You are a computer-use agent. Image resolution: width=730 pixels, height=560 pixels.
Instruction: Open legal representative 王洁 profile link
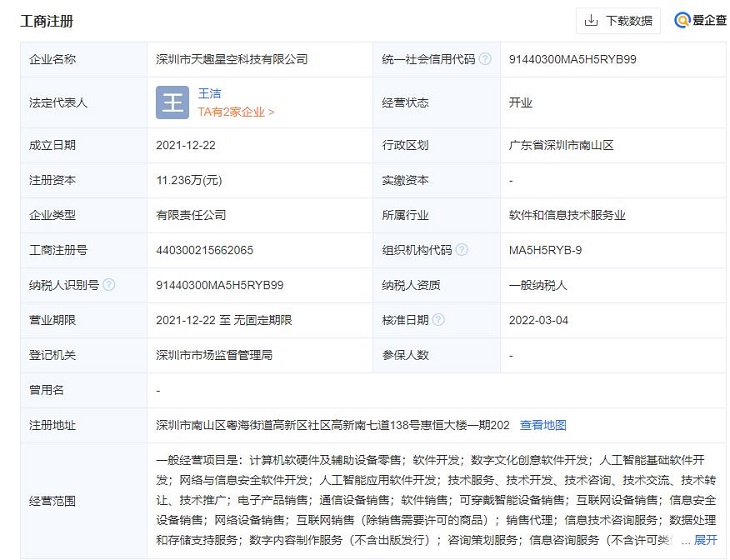point(208,93)
